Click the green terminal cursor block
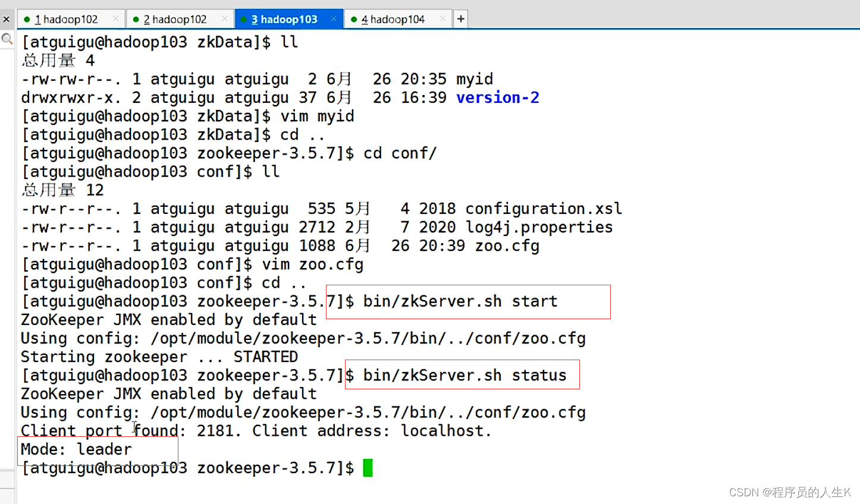This screenshot has height=504, width=860. [368, 468]
